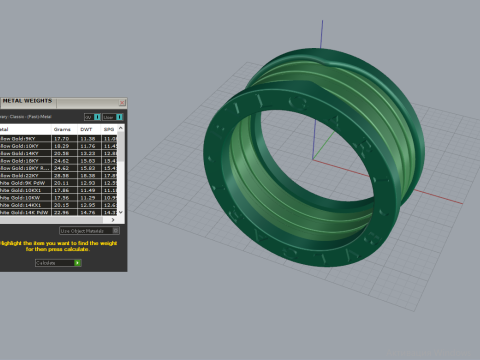Select the Yellow Gold:10KY row
Screen dimensions: 480x360
[58, 146]
